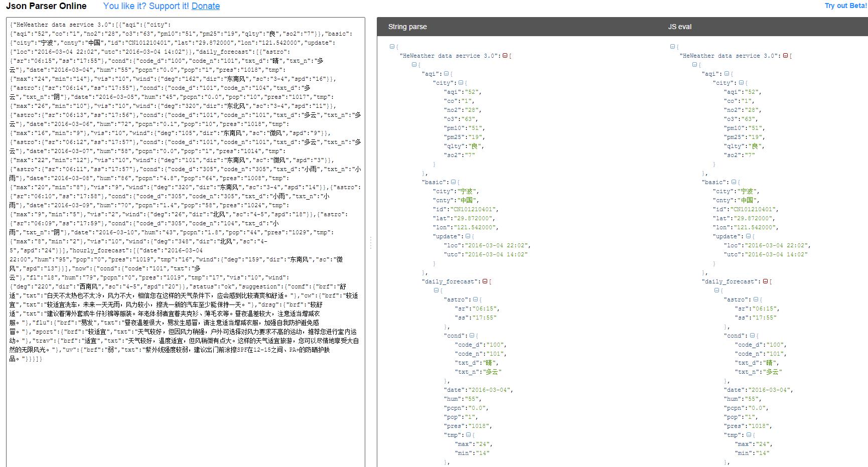Click "pcpn":"0.0" in JS eval
Image resolution: width=868 pixels, height=467 pixels.
pyautogui.click(x=746, y=408)
